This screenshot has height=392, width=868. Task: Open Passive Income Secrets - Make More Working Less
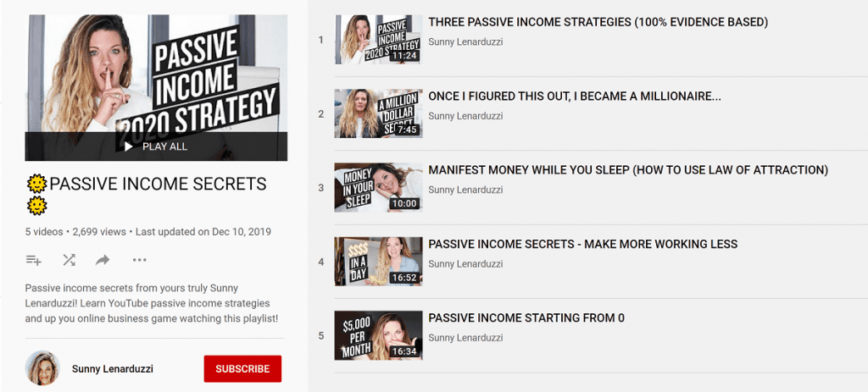coord(583,244)
